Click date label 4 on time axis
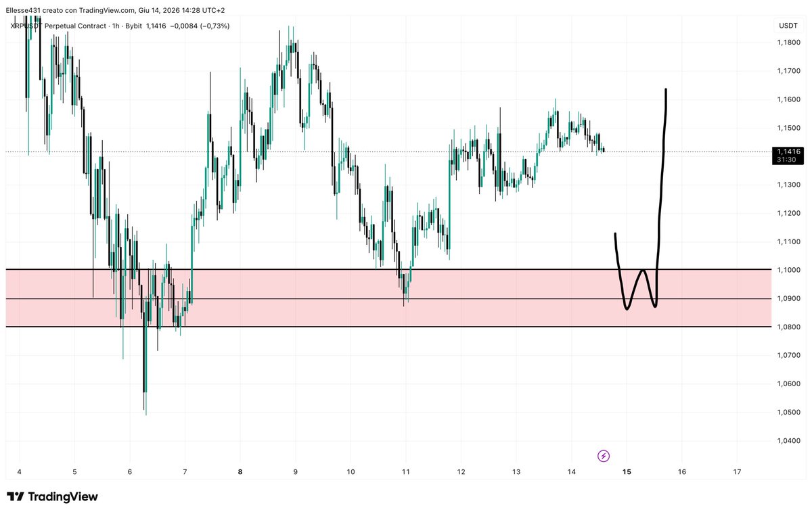 tap(19, 472)
